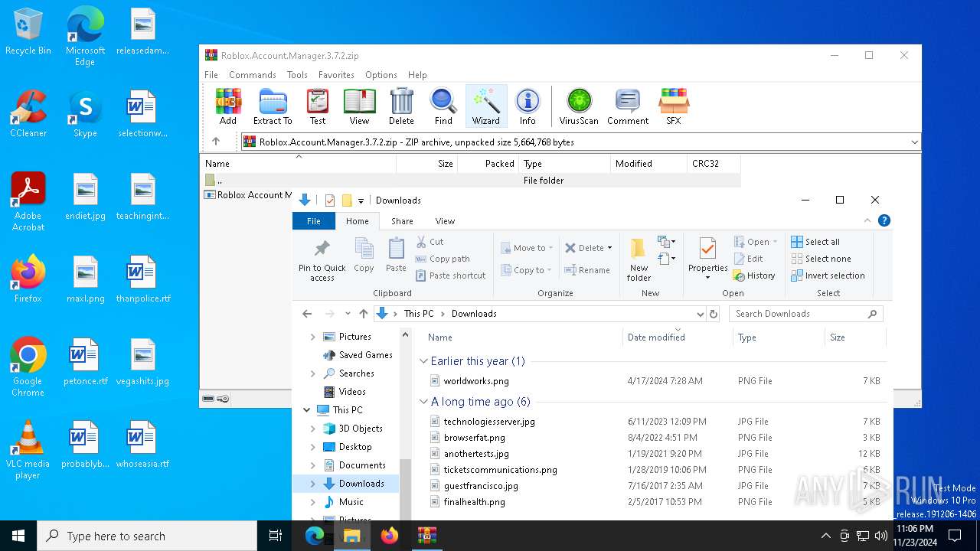Image resolution: width=980 pixels, height=551 pixels.
Task: Open the notification center icon
Action: point(955,536)
